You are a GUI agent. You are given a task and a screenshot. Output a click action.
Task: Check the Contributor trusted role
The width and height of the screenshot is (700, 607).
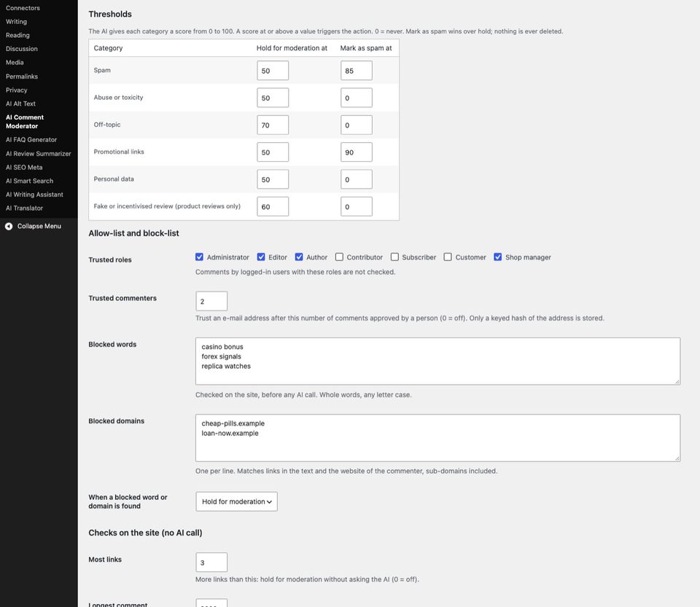coord(339,257)
